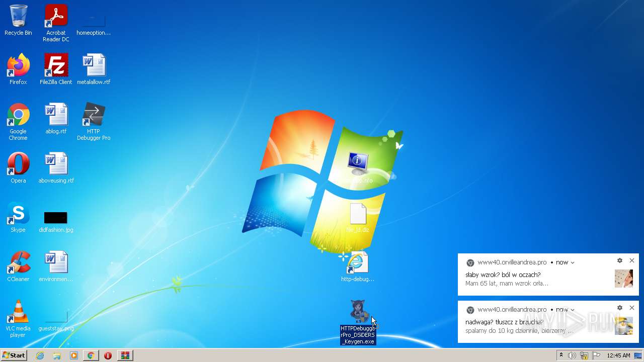Select the aboveusing.rtf document icon
The width and height of the screenshot is (644, 362).
(56, 168)
